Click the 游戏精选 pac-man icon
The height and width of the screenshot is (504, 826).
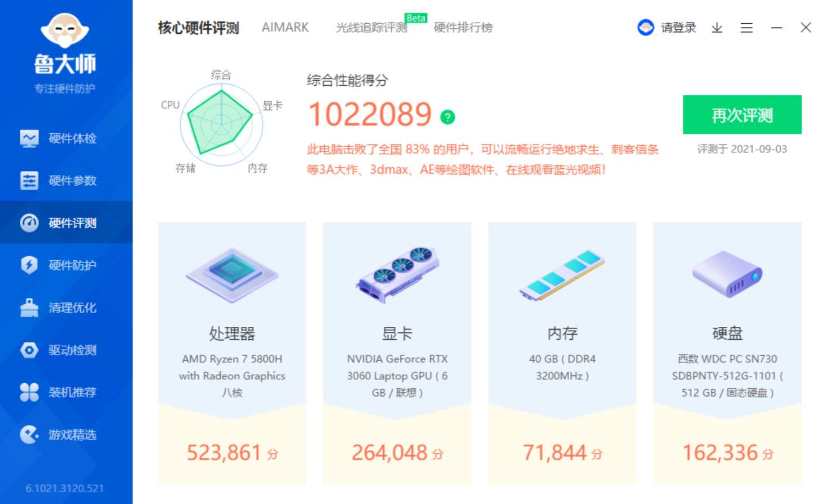click(x=29, y=435)
